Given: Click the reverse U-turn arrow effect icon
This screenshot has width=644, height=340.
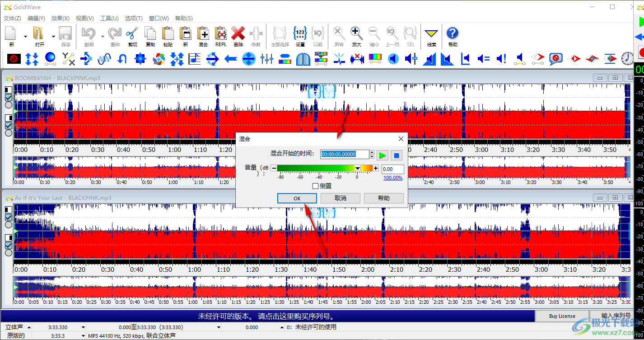Looking at the screenshot, I should click(122, 58).
